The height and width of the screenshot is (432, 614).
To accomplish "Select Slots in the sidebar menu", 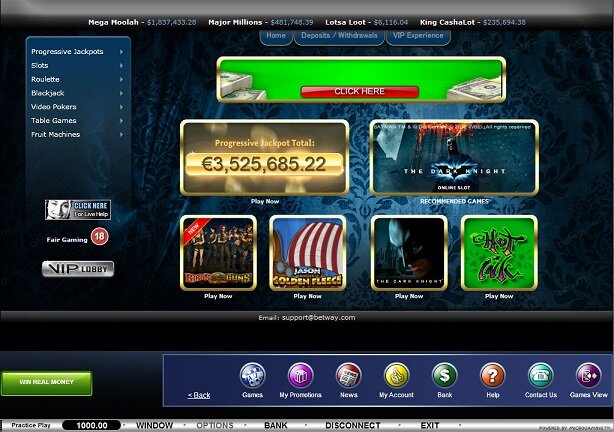I will 40,65.
